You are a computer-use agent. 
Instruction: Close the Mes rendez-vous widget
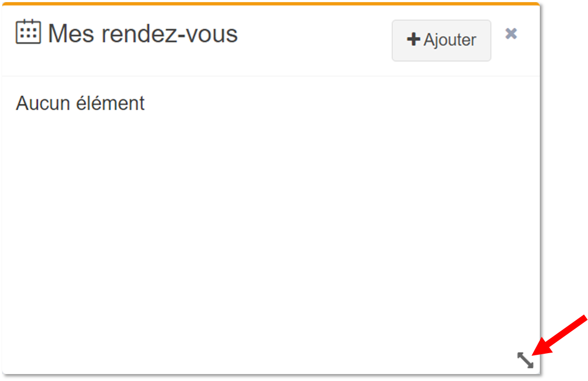pos(511,34)
